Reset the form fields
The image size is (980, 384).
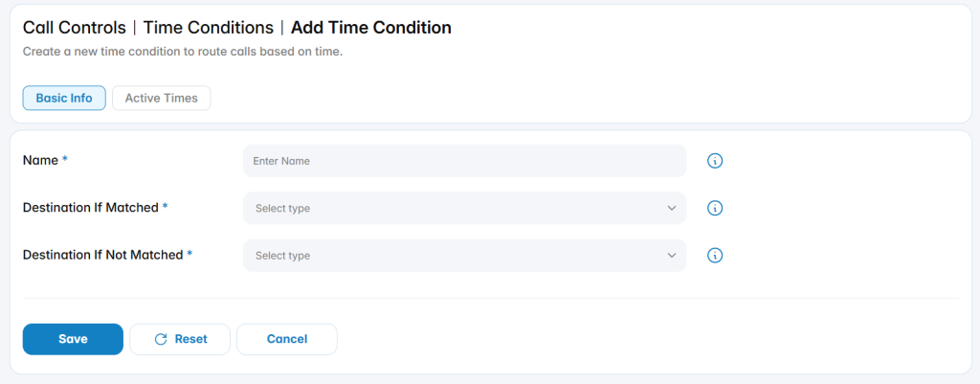(180, 339)
